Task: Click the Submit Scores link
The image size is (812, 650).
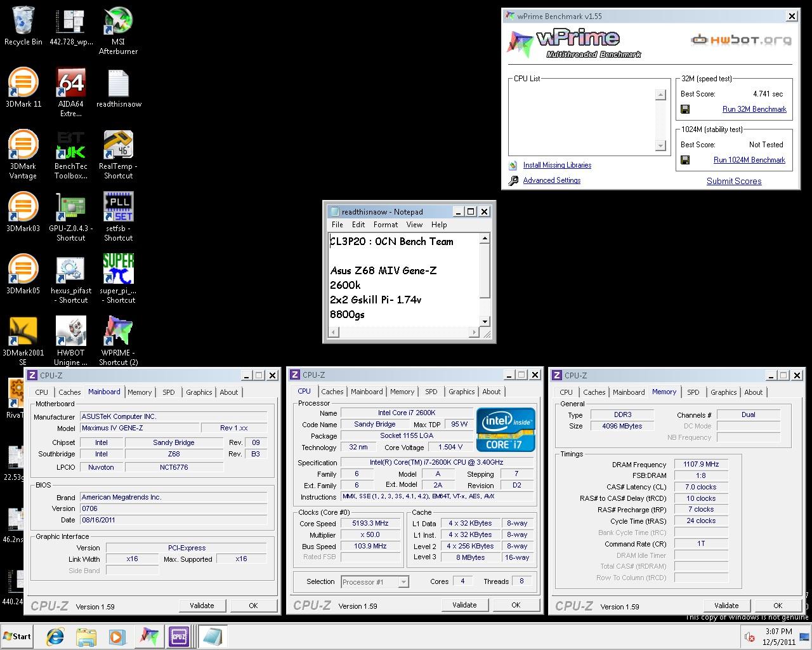Action: pos(734,181)
